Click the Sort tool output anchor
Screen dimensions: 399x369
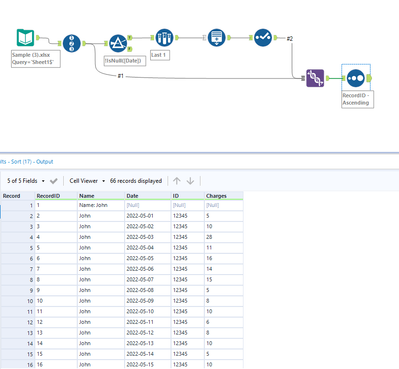pos(369,78)
